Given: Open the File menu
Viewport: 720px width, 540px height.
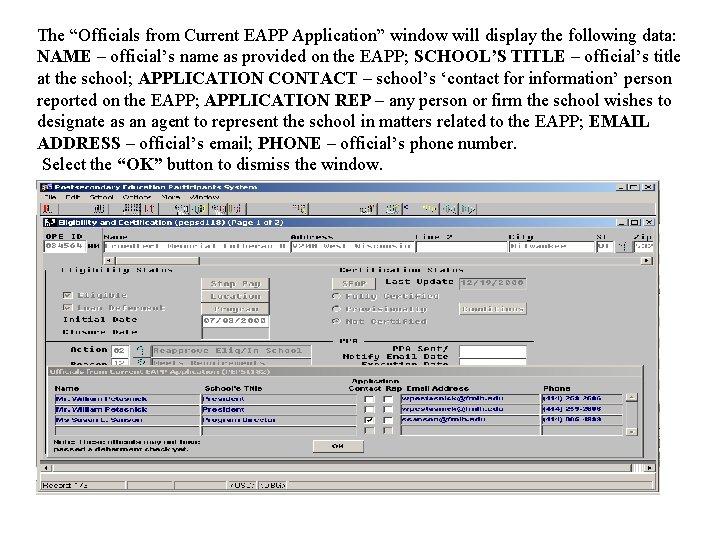Looking at the screenshot, I should (51, 197).
